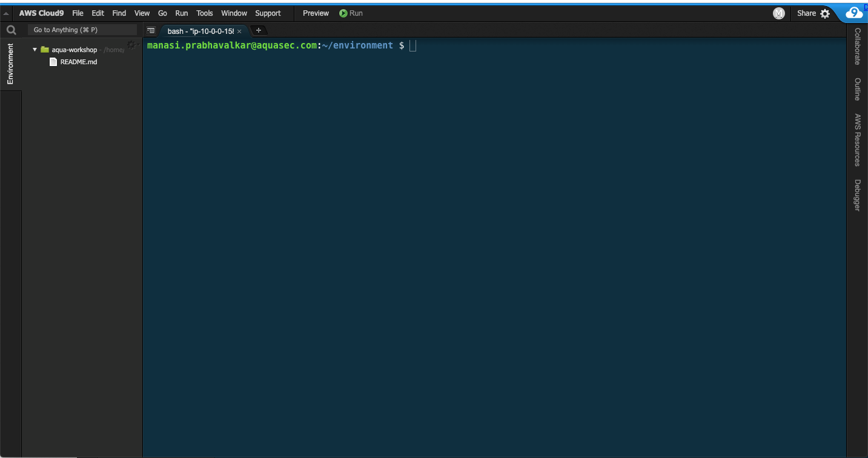Click the Go to Anything field
The height and width of the screenshot is (458, 868).
(82, 30)
